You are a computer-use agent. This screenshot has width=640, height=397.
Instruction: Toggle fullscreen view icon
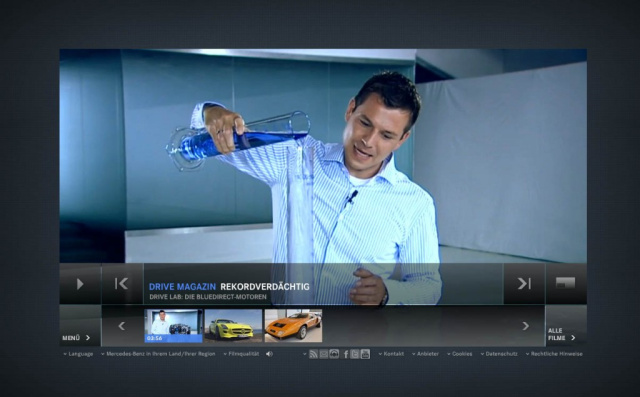[566, 283]
